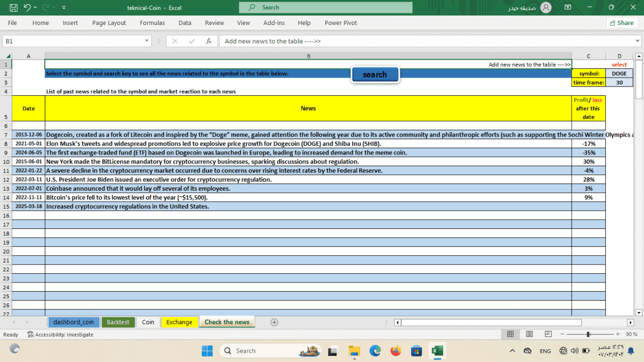Screen dimensions: 644x362
Task: Switch to the Exchange sheet tab
Action: tap(179, 322)
